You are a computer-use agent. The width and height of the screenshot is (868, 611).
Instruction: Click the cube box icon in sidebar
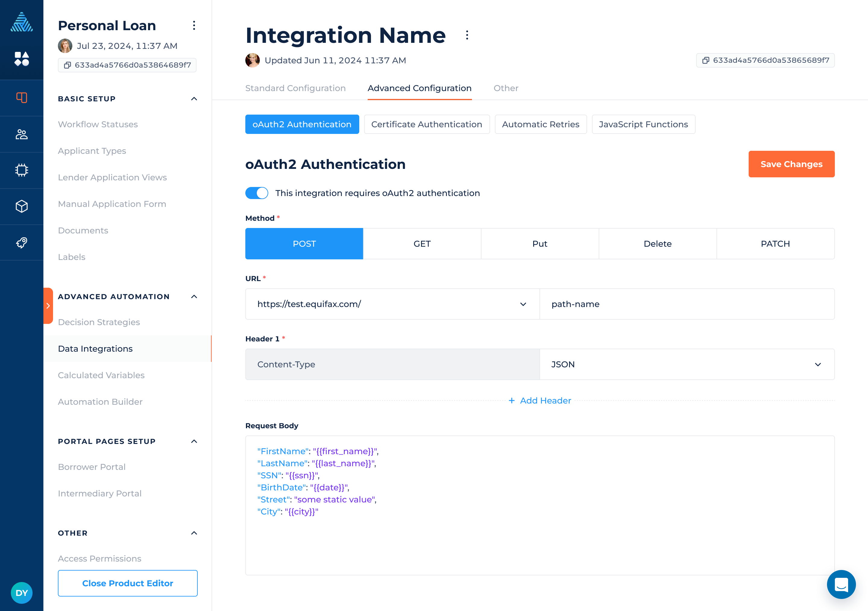click(x=21, y=206)
